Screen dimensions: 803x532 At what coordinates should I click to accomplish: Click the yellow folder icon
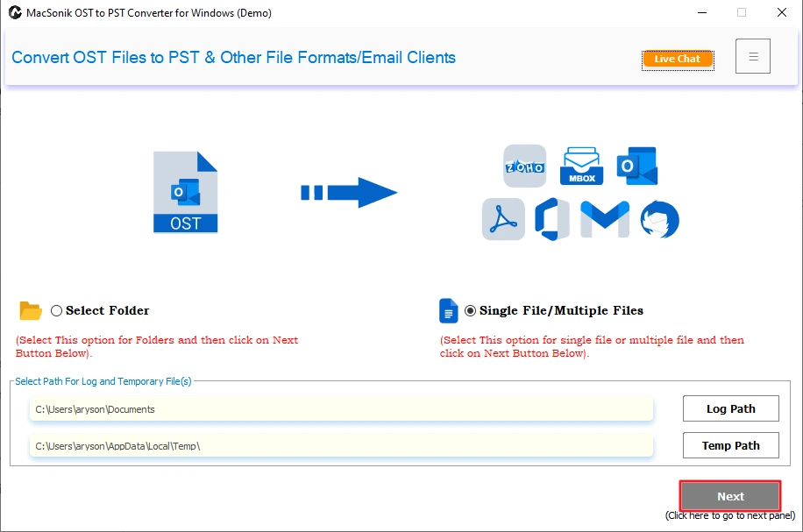(30, 310)
